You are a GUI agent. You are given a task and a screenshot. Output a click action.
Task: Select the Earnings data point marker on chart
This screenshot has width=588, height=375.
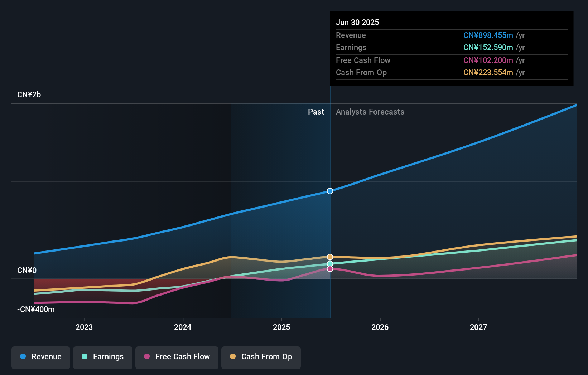(330, 263)
